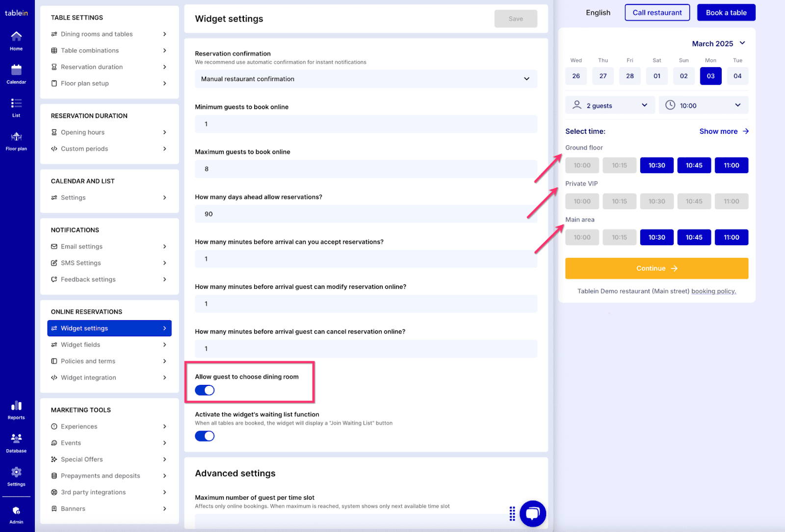Open Widget settings menu item
This screenshot has height=532, width=785.
pos(109,328)
